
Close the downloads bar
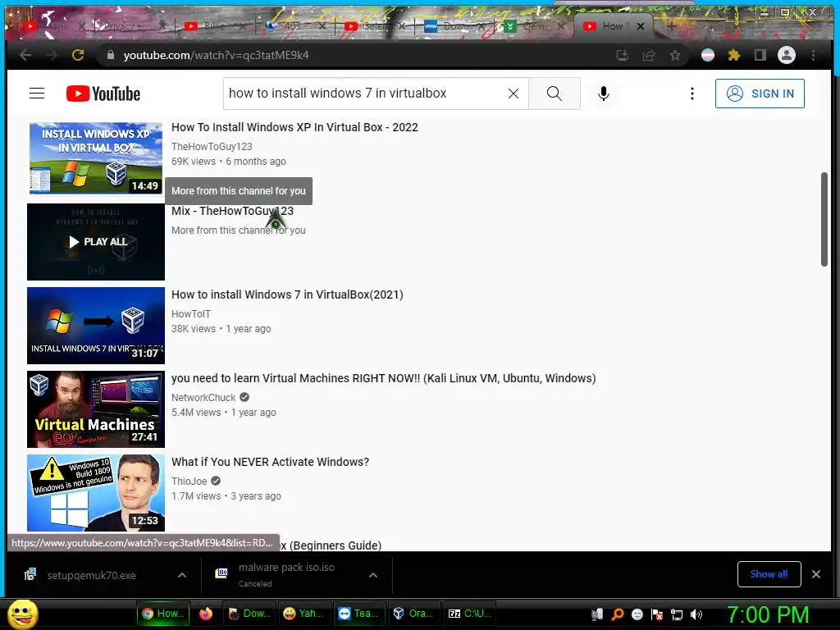tap(816, 574)
